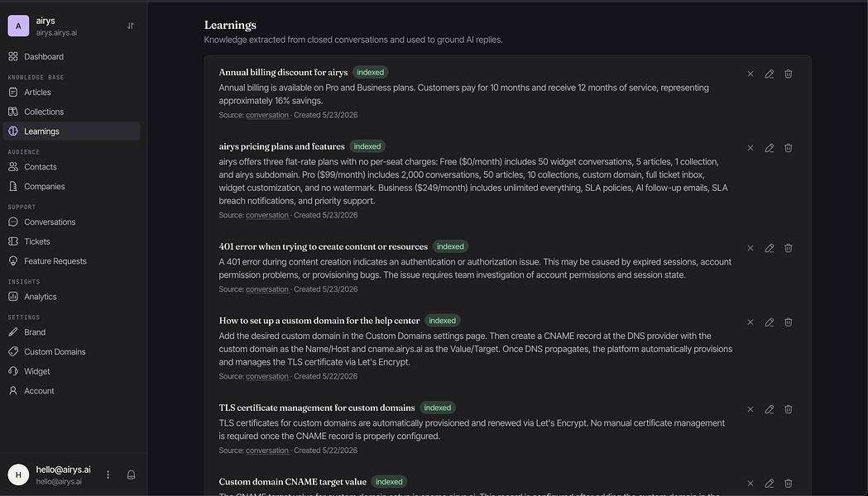Click the purple airys workspace avatar
868x496 pixels.
18,26
